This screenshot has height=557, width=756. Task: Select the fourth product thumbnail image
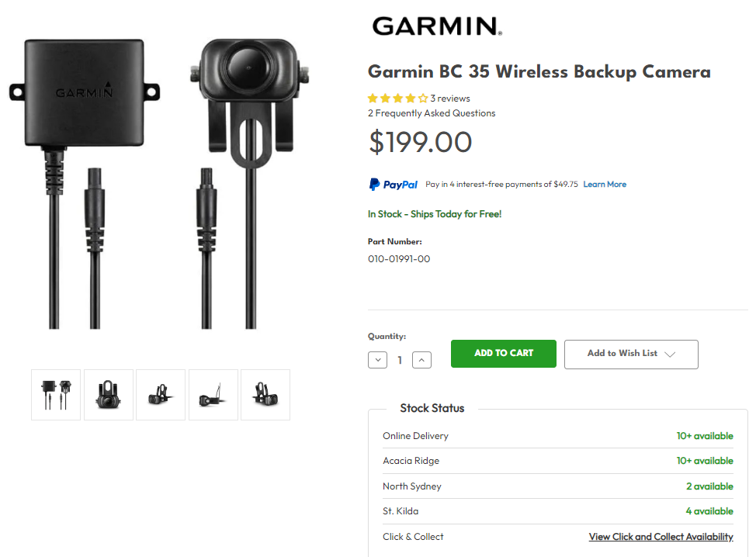click(x=213, y=395)
